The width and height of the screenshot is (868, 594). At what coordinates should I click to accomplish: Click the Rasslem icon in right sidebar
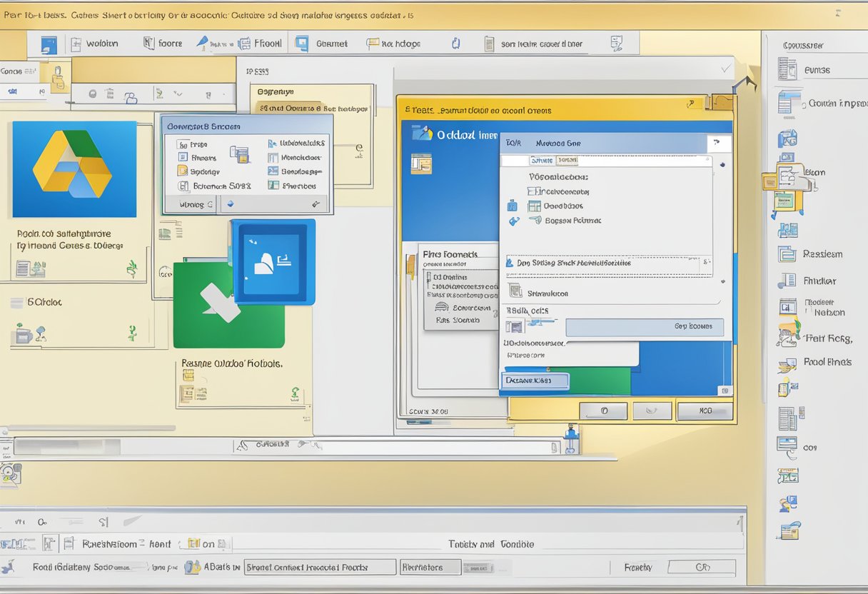pyautogui.click(x=787, y=254)
